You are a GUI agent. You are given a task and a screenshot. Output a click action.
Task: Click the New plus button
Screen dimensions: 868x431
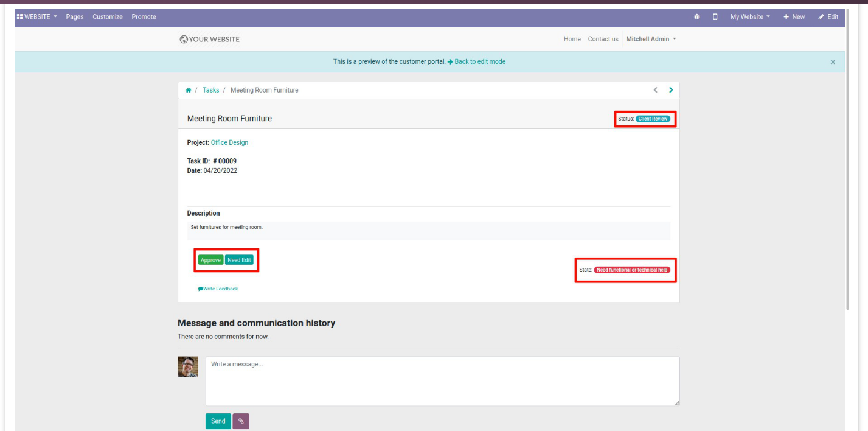pyautogui.click(x=794, y=17)
